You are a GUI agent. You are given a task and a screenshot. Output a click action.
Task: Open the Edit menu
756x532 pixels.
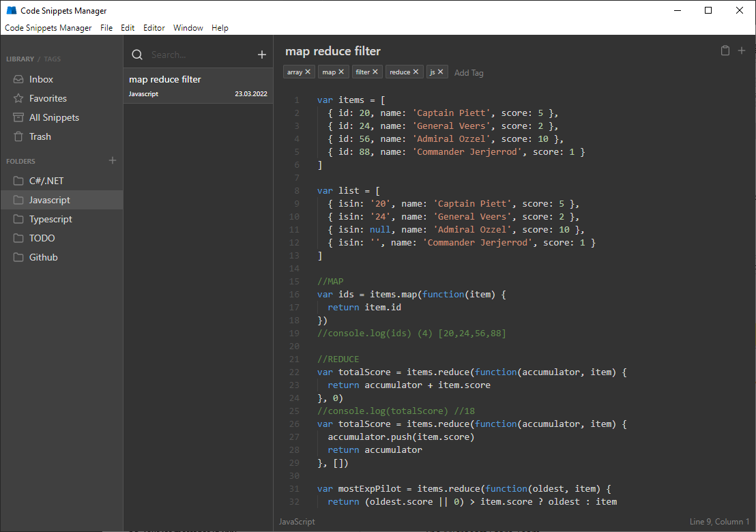click(128, 28)
